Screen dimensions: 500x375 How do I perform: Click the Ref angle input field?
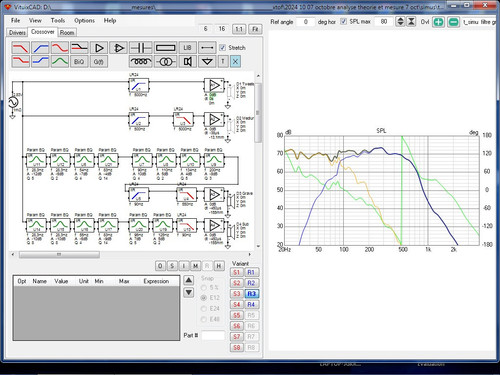306,22
